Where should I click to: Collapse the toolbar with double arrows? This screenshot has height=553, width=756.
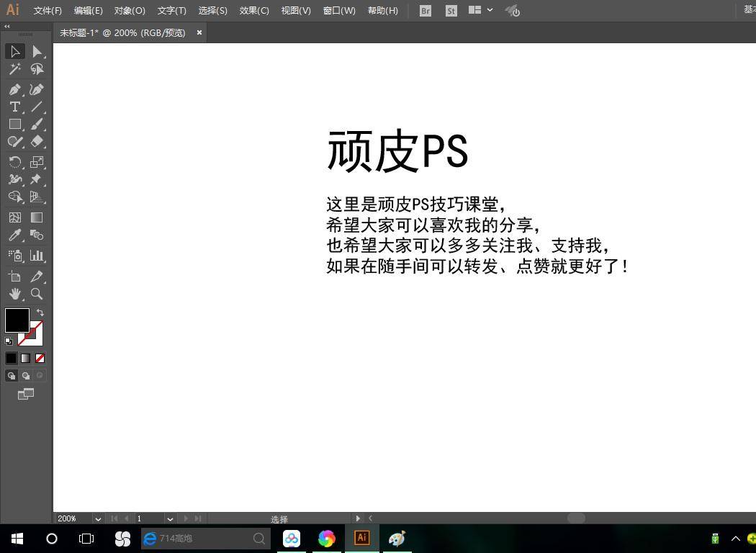[x=6, y=27]
